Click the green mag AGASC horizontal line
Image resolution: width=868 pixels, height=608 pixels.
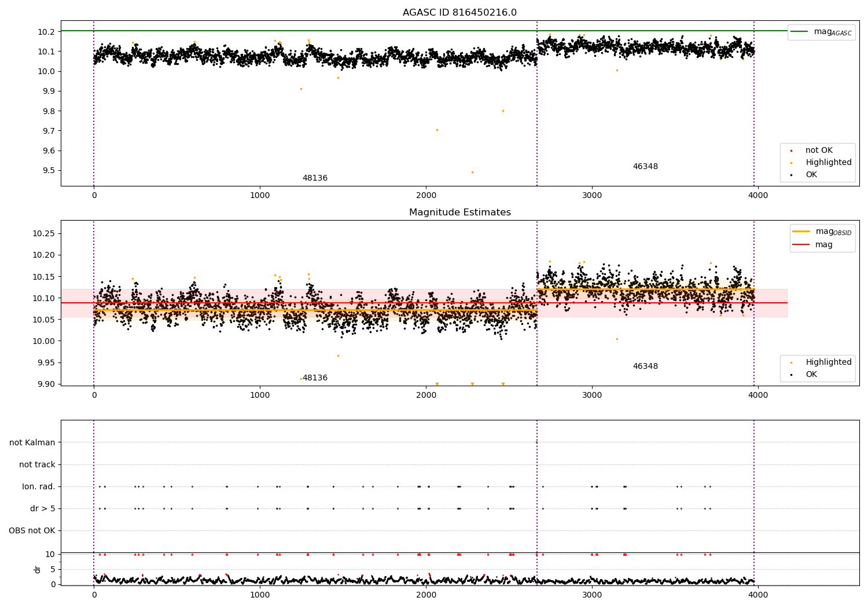point(424,31)
